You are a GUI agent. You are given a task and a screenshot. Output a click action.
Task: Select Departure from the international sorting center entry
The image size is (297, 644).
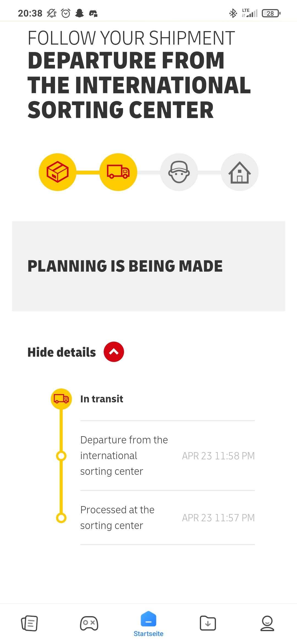pyautogui.click(x=124, y=455)
